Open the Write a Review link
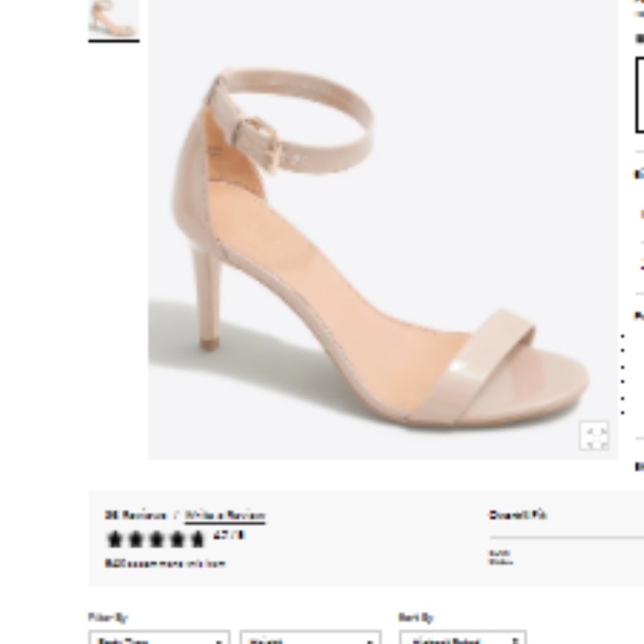Viewport: 644px width, 644px height. click(x=224, y=514)
